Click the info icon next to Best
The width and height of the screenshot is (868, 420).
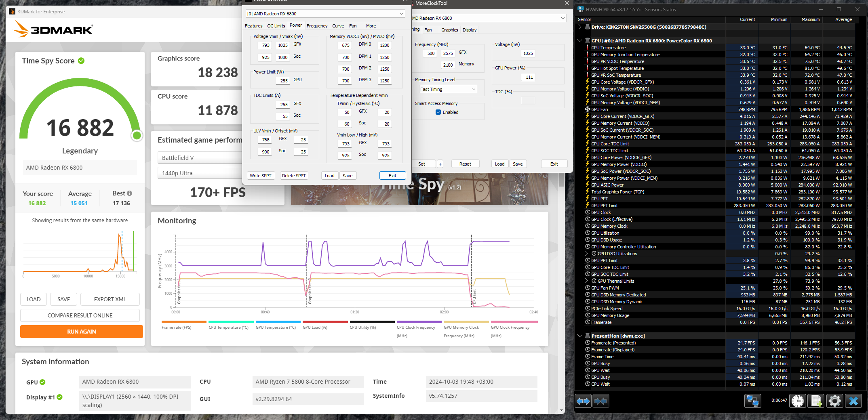(x=129, y=193)
